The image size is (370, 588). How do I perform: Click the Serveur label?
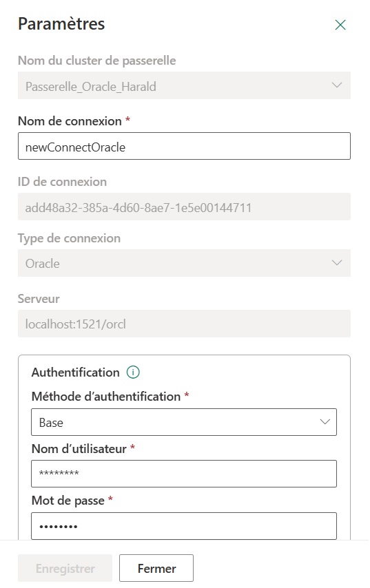click(39, 299)
